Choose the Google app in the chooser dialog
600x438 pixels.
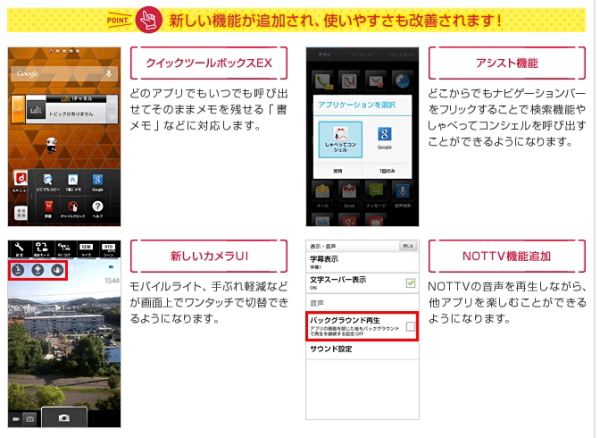tap(384, 138)
